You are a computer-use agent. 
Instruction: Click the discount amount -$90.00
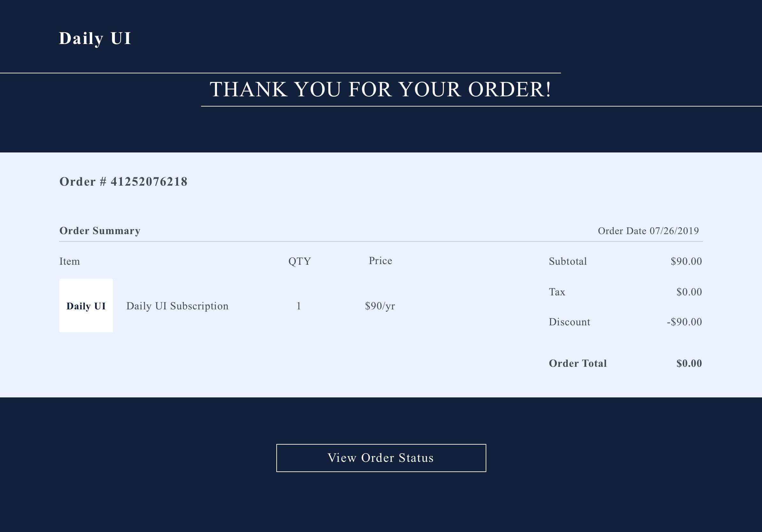(x=684, y=322)
